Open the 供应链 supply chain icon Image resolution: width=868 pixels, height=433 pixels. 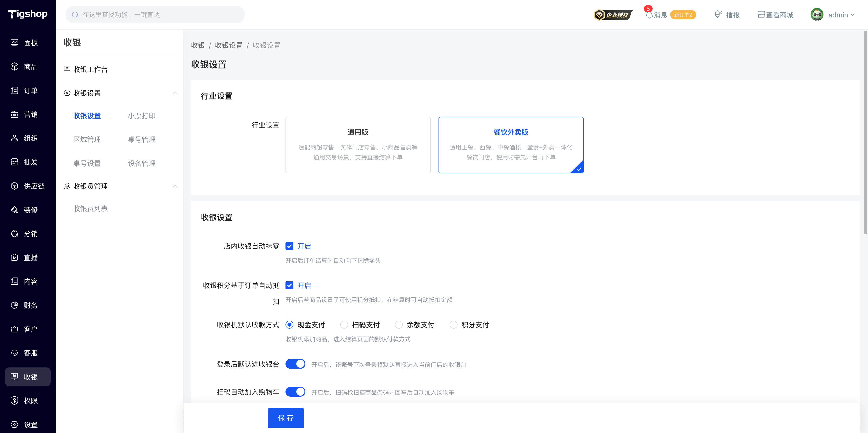click(x=14, y=186)
